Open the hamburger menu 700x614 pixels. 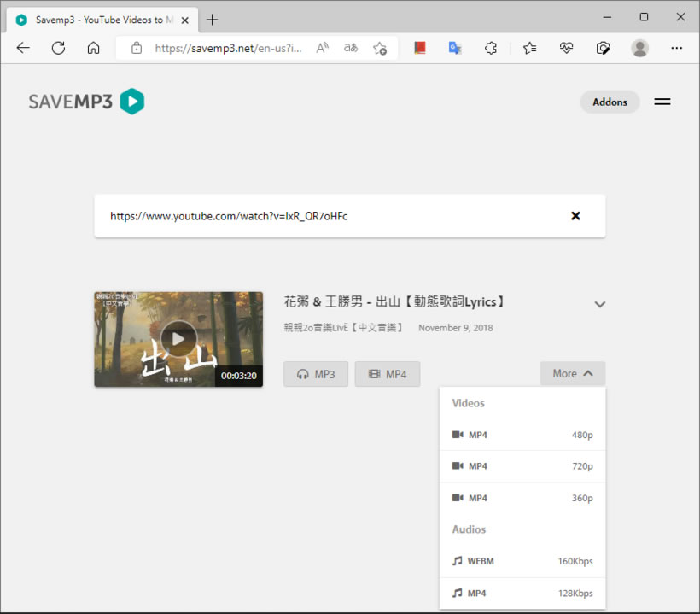coord(662,102)
